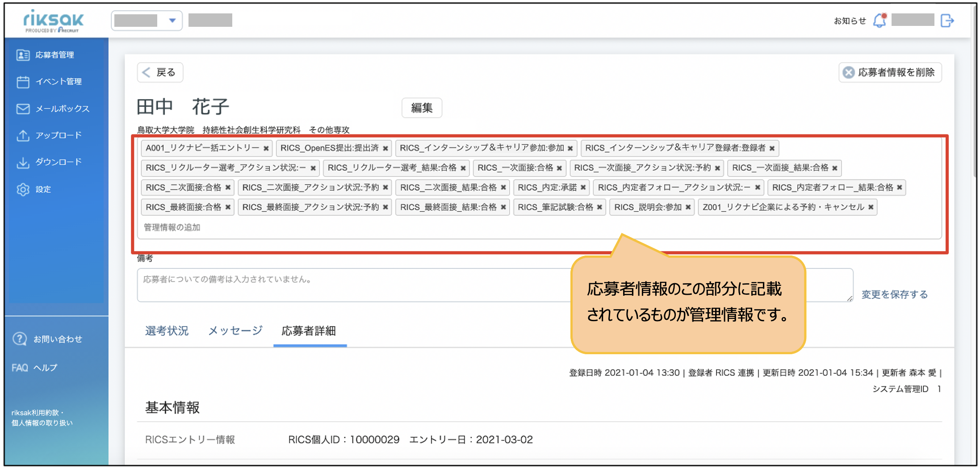
Task: Remove the RICS_説明会:参加 tag
Action: tap(688, 207)
